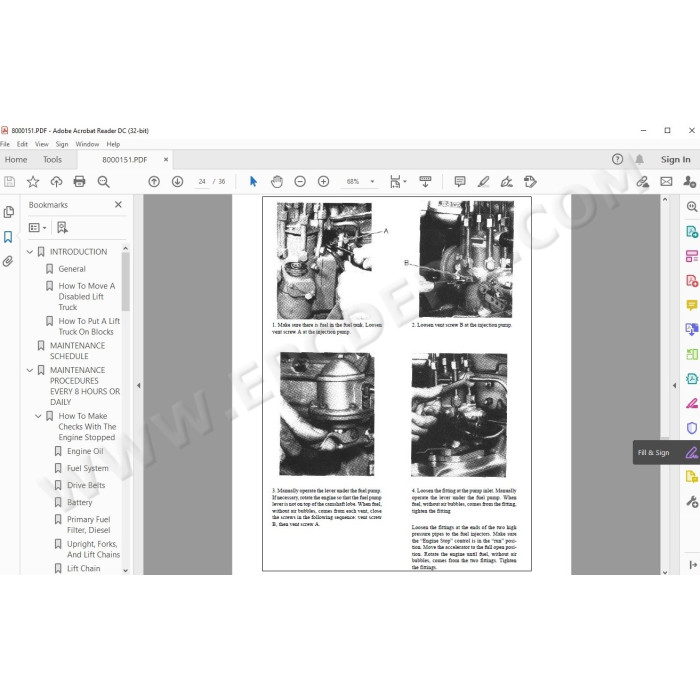
Task: Zoom in with the plus icon
Action: [x=324, y=182]
